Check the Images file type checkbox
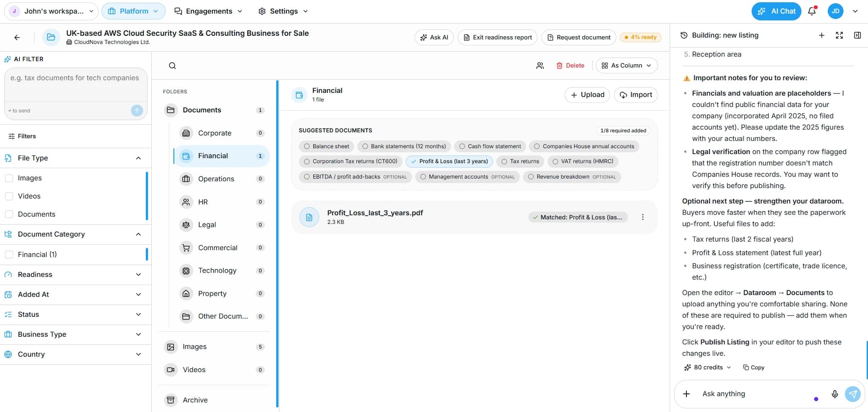This screenshot has height=412, width=868. [x=9, y=178]
